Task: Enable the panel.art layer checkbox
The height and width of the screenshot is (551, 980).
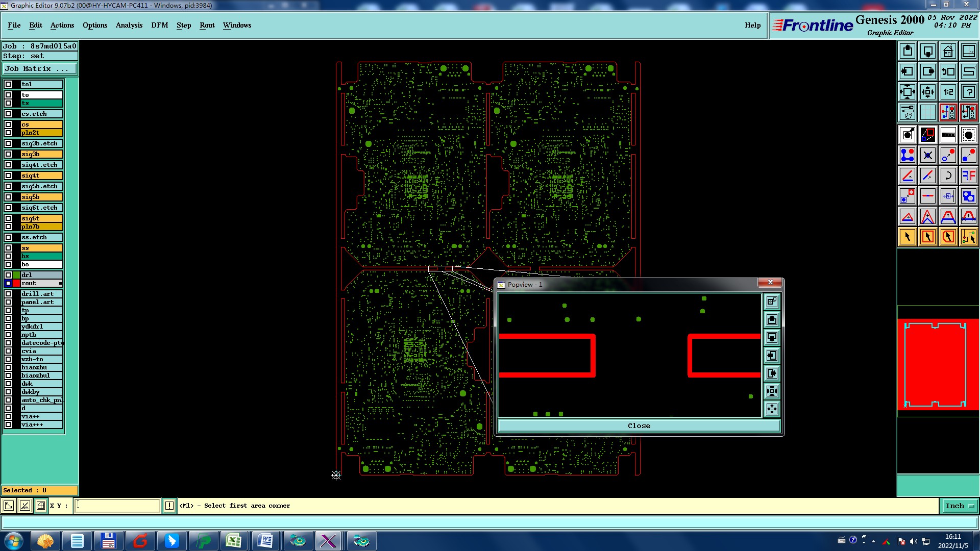Action: pos(8,302)
